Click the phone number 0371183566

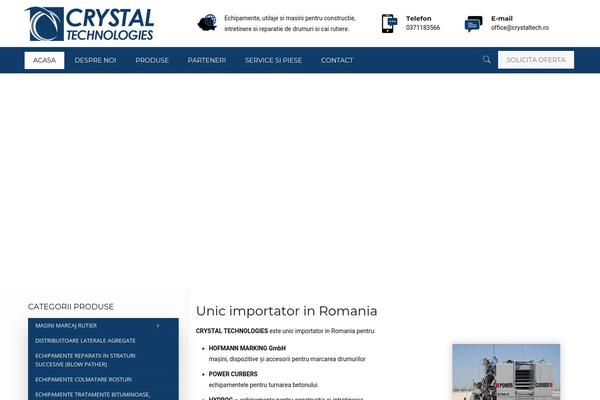pyautogui.click(x=423, y=28)
